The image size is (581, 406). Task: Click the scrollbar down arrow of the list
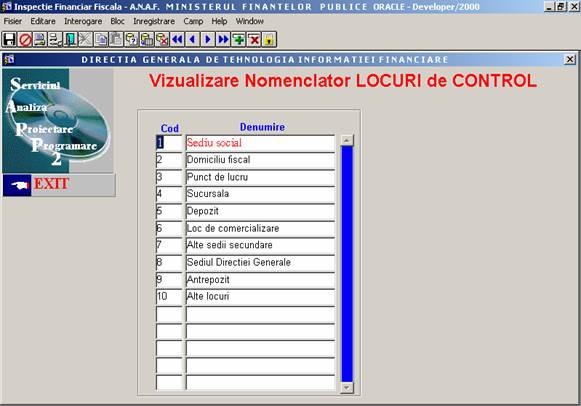tap(347, 387)
